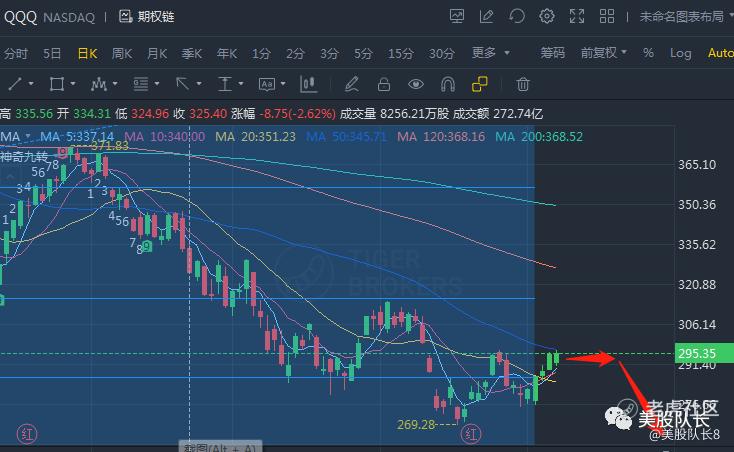Switch to 5日 five-day tab
This screenshot has height=452, width=734.
click(52, 53)
